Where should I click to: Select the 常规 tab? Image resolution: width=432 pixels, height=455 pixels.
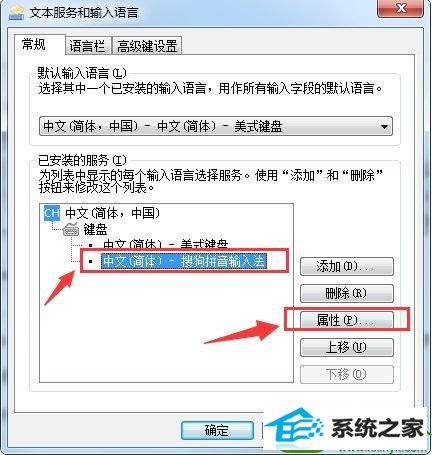pos(35,44)
